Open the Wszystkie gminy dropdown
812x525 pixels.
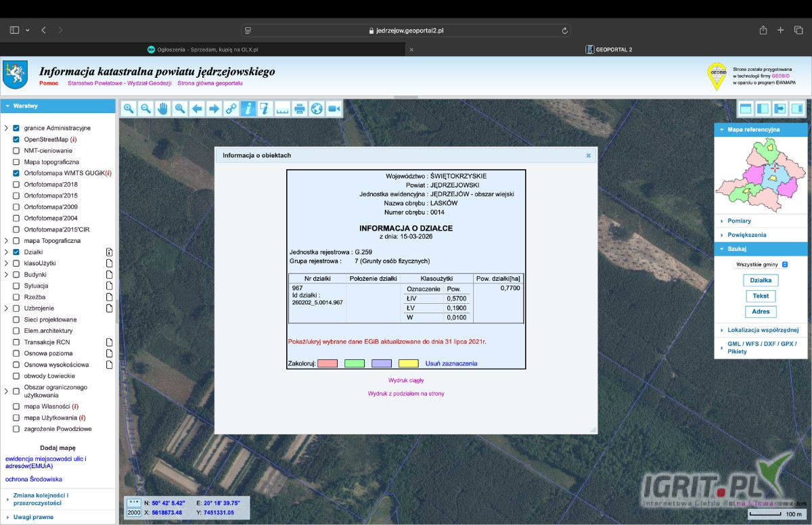click(x=761, y=265)
